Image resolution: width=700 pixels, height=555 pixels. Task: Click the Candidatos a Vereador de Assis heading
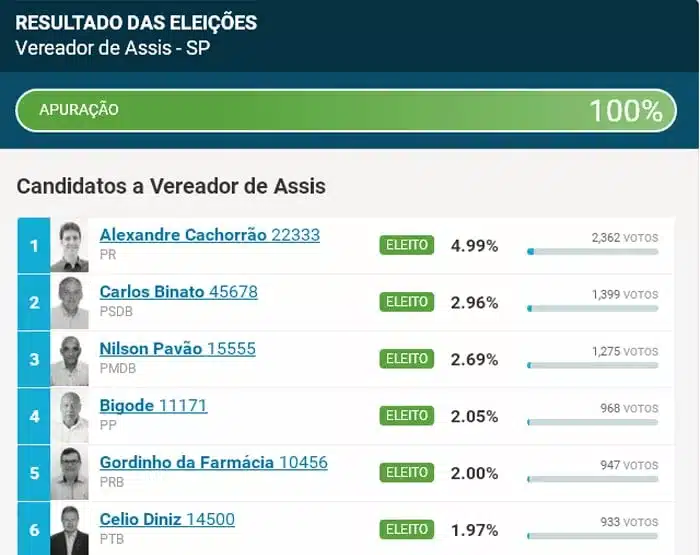point(171,186)
